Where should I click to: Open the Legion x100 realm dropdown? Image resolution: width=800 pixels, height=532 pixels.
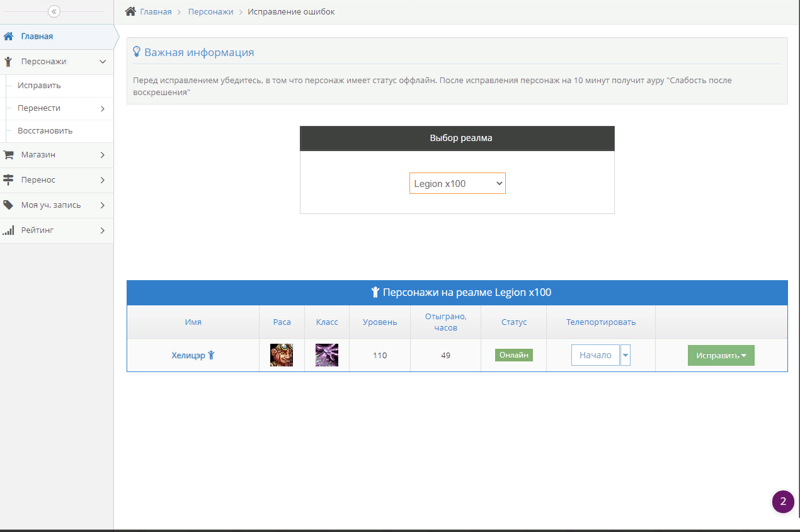click(457, 183)
